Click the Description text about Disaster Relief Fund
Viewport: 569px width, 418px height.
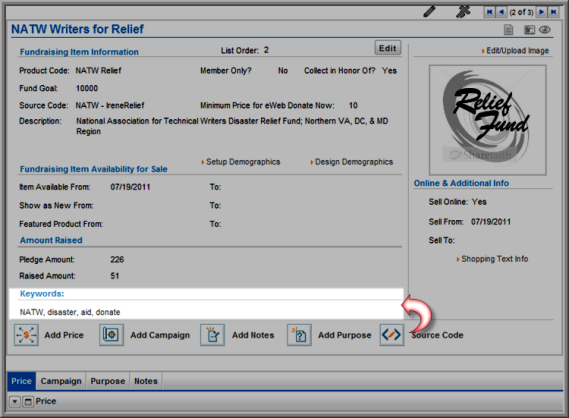pyautogui.click(x=232, y=126)
